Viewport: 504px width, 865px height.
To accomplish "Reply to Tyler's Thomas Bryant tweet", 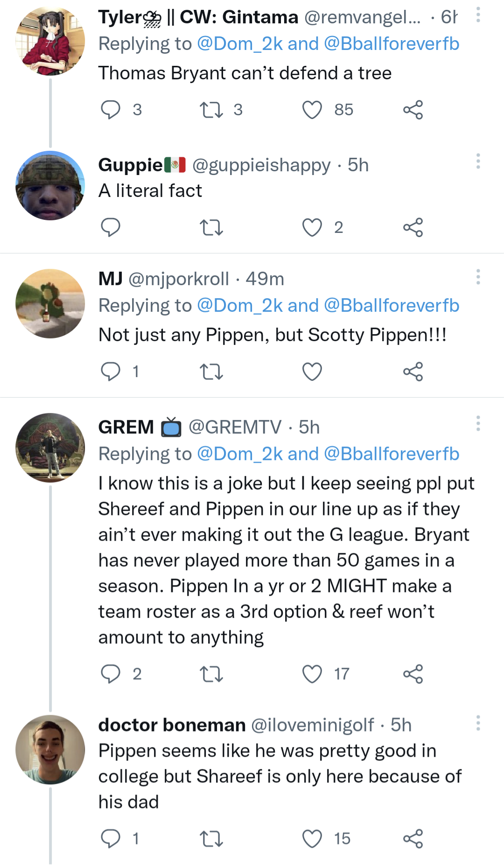I will (x=111, y=110).
